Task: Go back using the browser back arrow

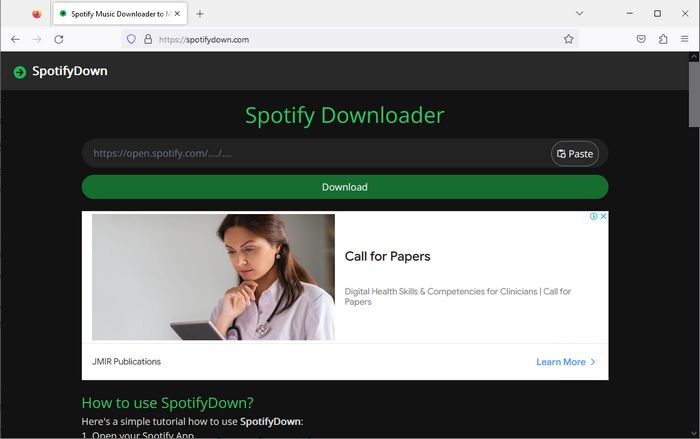Action: tap(15, 39)
